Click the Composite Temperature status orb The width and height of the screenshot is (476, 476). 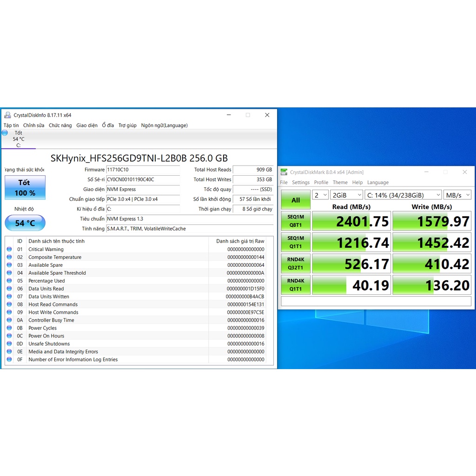click(9, 258)
